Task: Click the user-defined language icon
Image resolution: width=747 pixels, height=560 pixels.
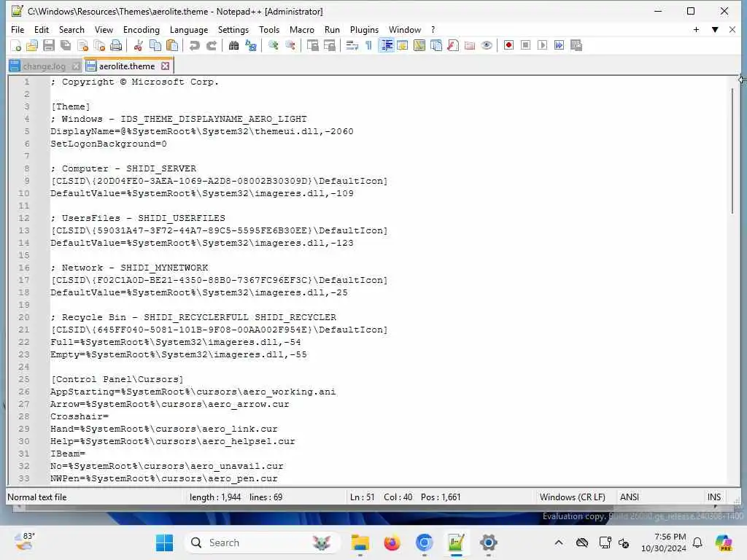Action: (403, 46)
